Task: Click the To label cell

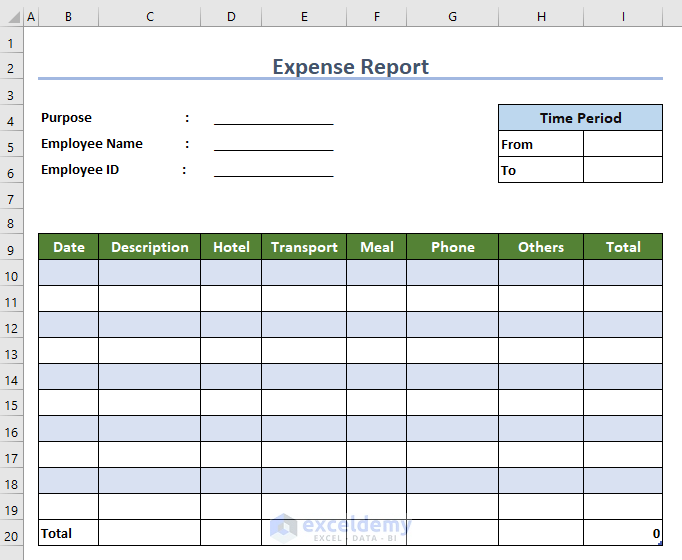Action: point(541,170)
